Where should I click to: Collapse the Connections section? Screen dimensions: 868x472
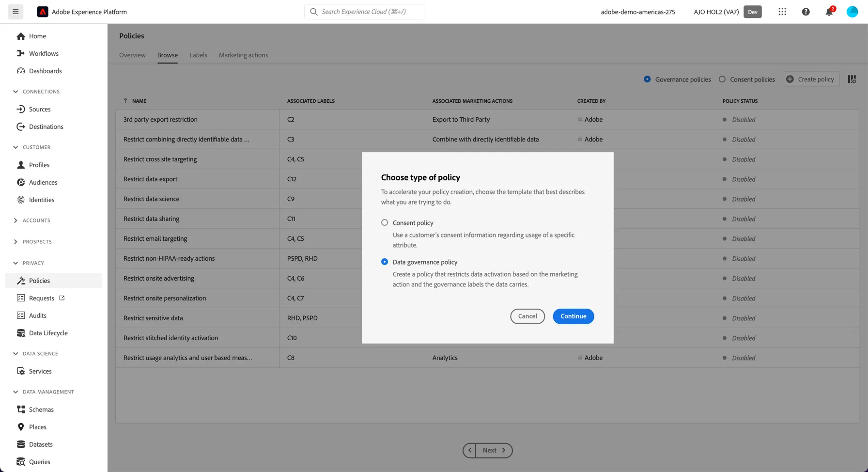[x=15, y=92]
